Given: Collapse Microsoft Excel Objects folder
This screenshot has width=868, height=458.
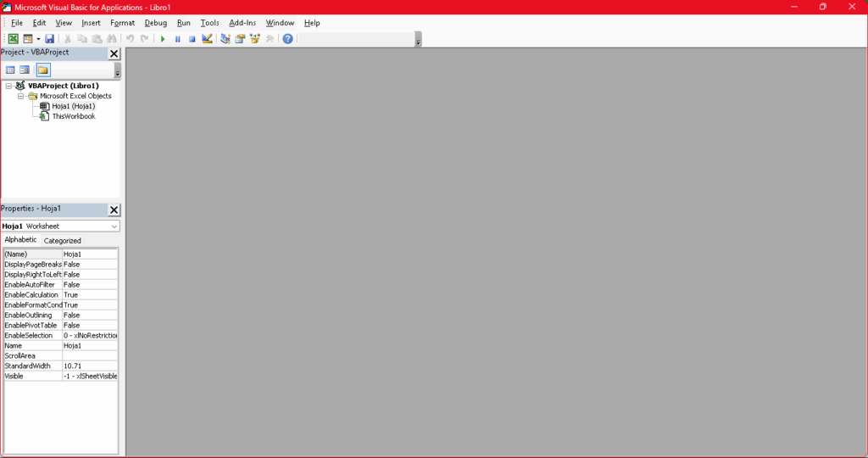Looking at the screenshot, I should [20, 96].
